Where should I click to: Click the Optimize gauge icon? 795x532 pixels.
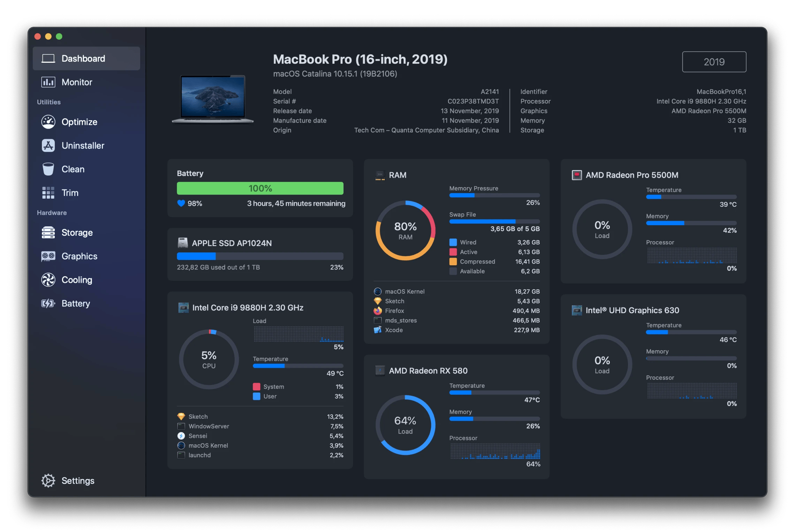click(48, 122)
